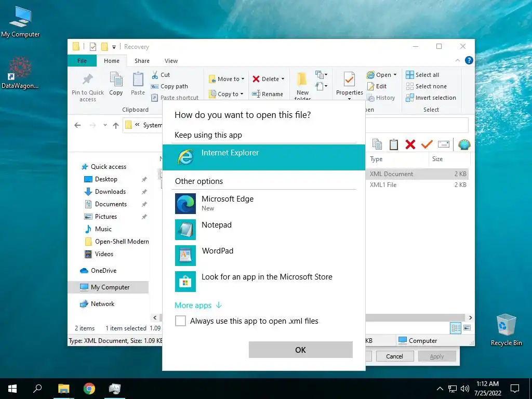Go up one folder level
The height and width of the screenshot is (399, 532).
coord(116,126)
